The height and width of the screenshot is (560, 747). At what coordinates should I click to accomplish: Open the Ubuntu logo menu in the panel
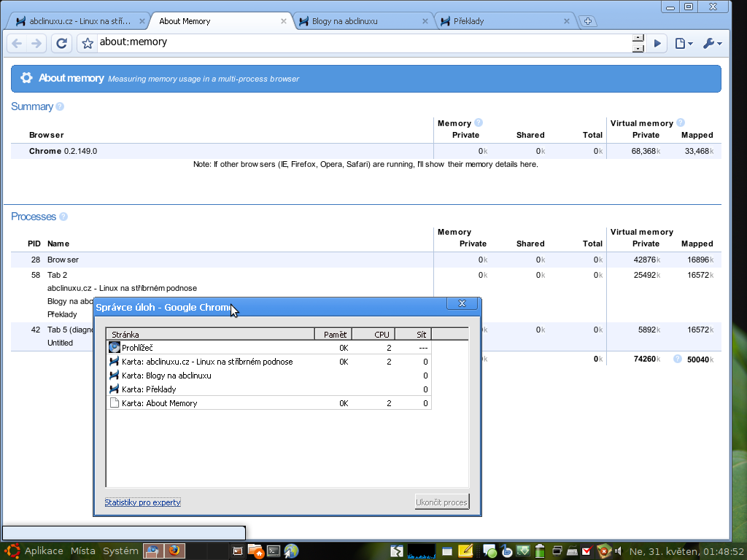coord(12,551)
